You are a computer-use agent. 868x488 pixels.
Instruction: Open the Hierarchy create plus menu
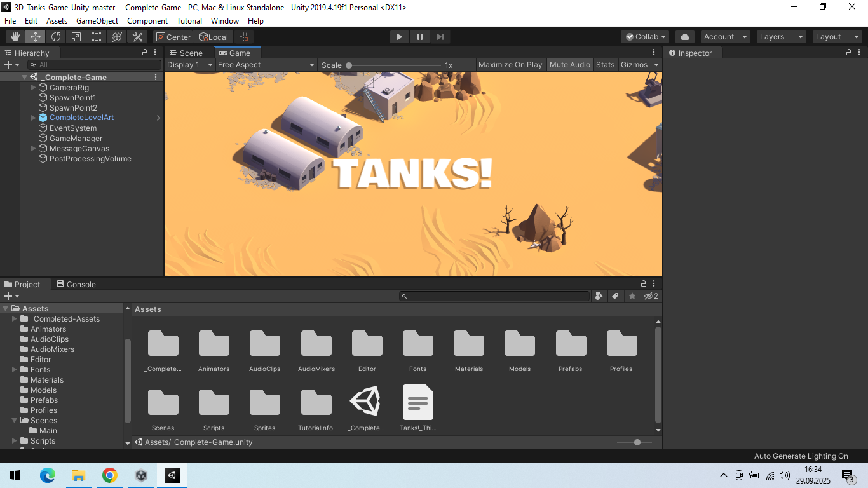tap(11, 65)
